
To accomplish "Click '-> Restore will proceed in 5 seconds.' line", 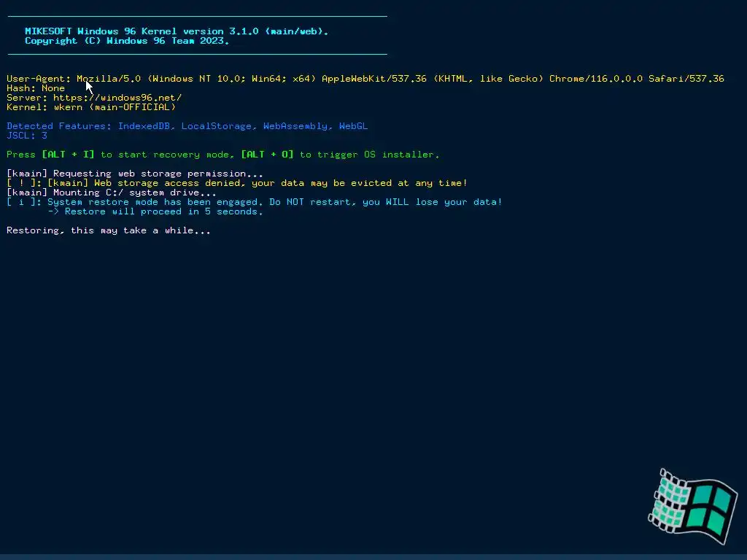I will (x=155, y=211).
